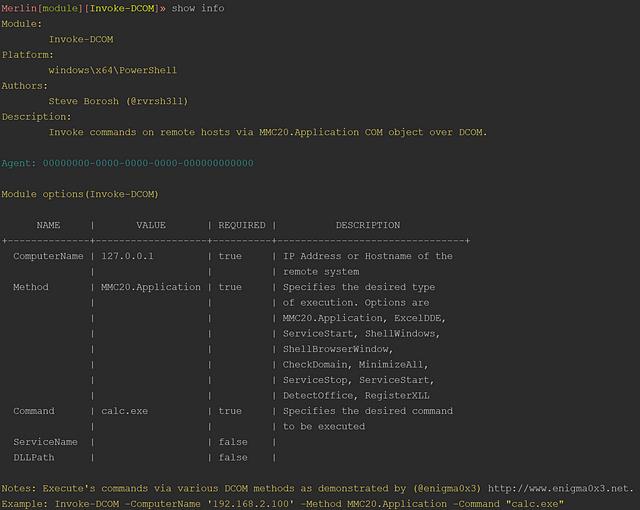The height and width of the screenshot is (510, 640).
Task: Click the REQUIRED column header
Action: [x=242, y=225]
